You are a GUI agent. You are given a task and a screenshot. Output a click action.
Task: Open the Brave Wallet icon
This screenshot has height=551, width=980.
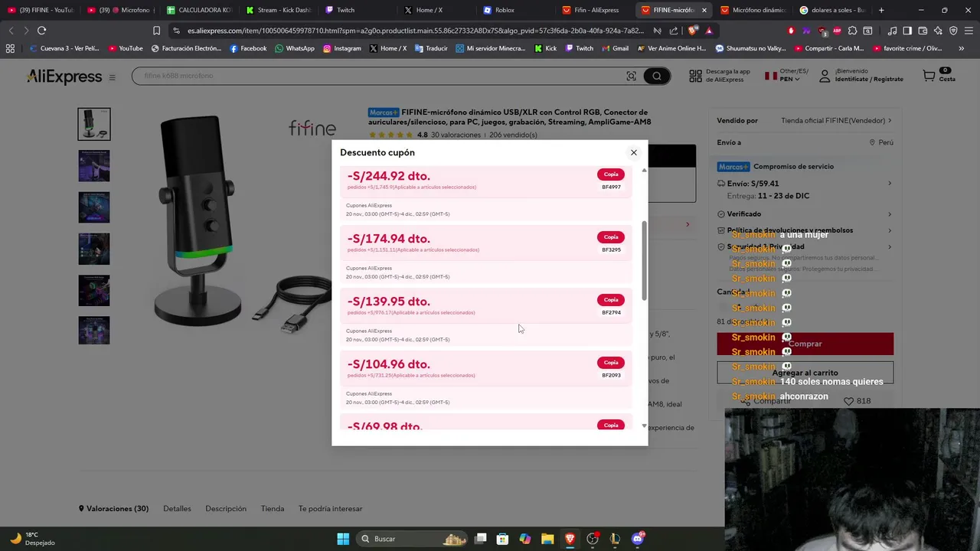click(923, 31)
